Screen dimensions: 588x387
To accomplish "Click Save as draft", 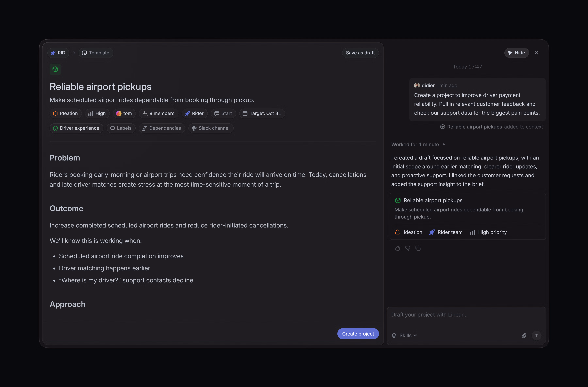I will pyautogui.click(x=360, y=53).
